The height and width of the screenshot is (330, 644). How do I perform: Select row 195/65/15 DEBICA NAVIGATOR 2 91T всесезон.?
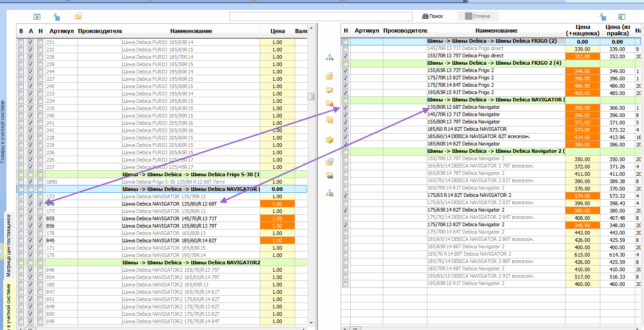point(491,276)
